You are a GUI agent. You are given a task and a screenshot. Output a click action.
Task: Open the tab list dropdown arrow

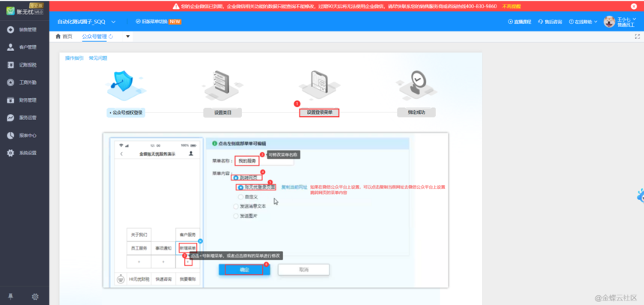point(128,37)
